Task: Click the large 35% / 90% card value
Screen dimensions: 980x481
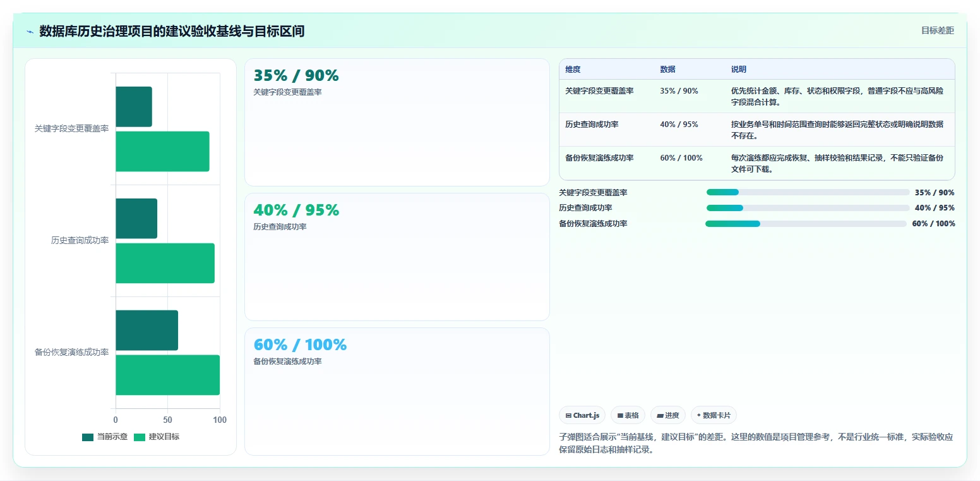Action: 296,76
